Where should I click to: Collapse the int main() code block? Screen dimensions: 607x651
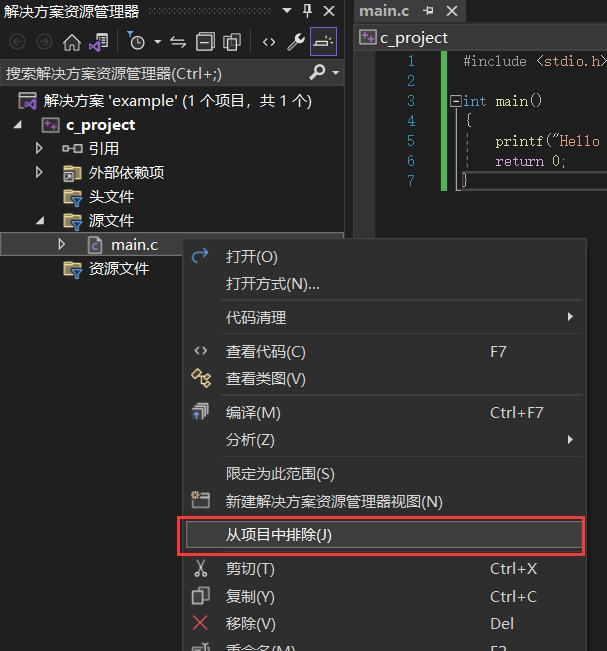[456, 101]
